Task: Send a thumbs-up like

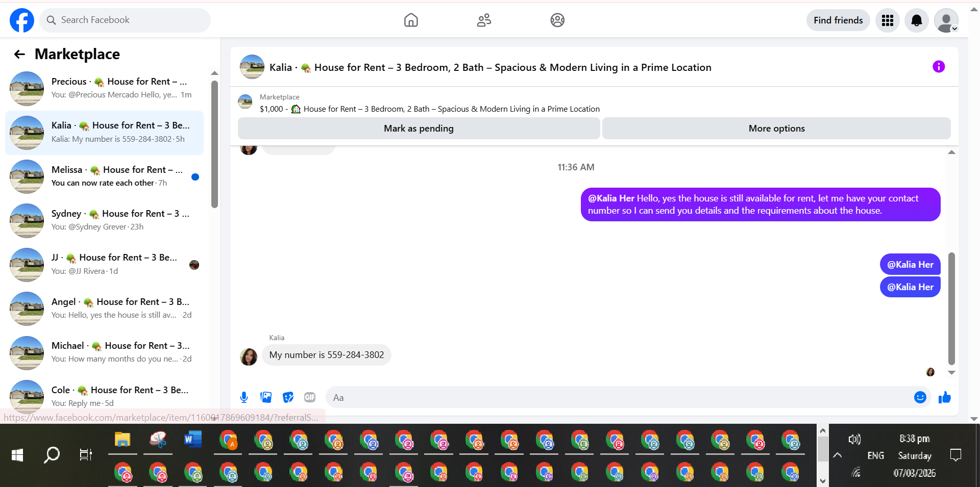Action: (x=944, y=397)
